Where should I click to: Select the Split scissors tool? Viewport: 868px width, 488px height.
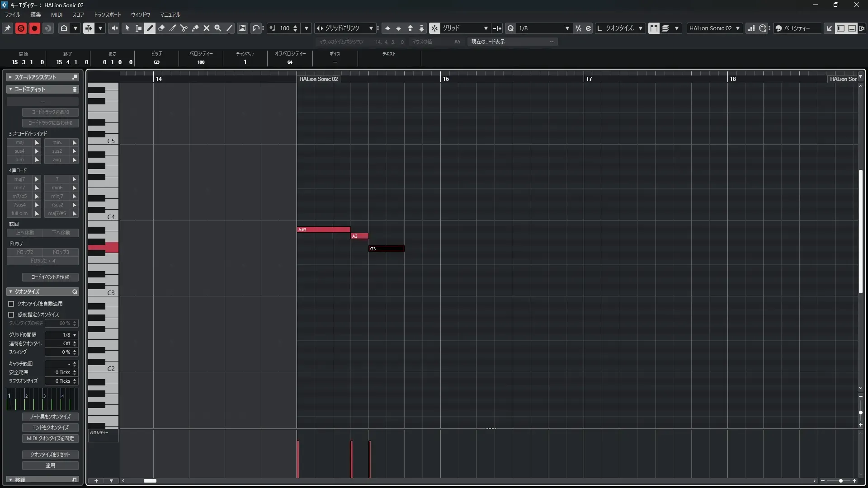[x=184, y=28]
